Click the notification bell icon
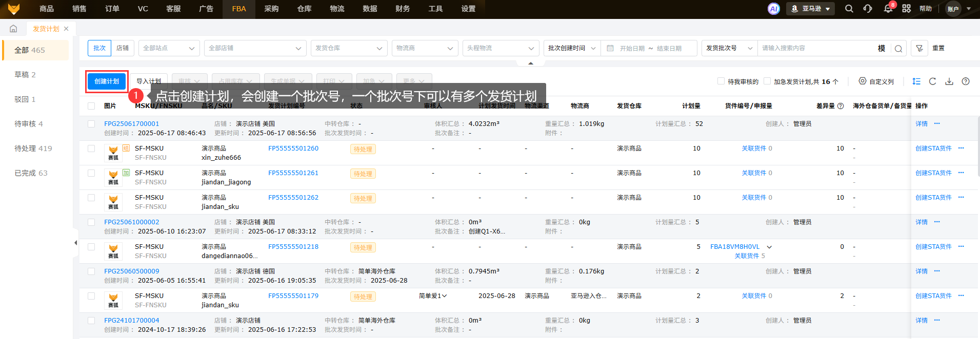 coord(888,9)
